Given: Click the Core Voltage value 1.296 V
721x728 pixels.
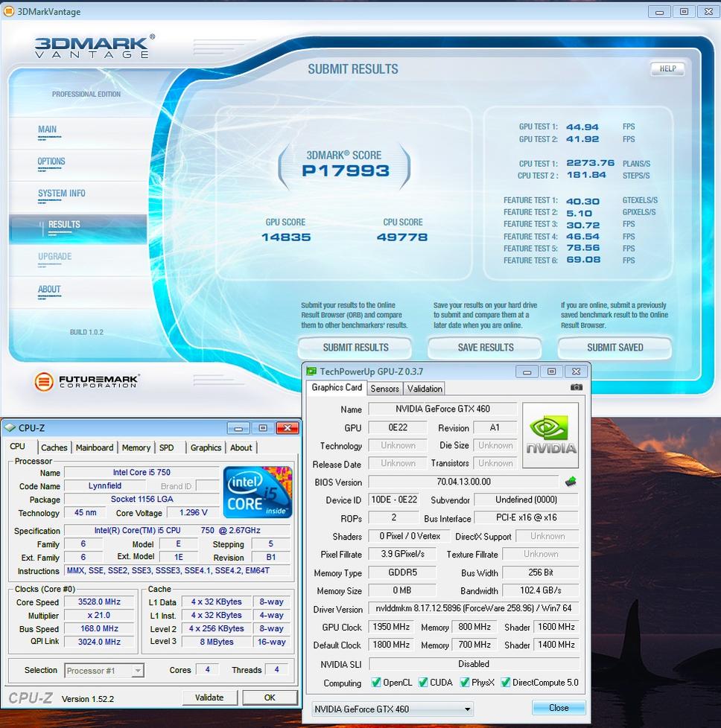Looking at the screenshot, I should (x=193, y=513).
